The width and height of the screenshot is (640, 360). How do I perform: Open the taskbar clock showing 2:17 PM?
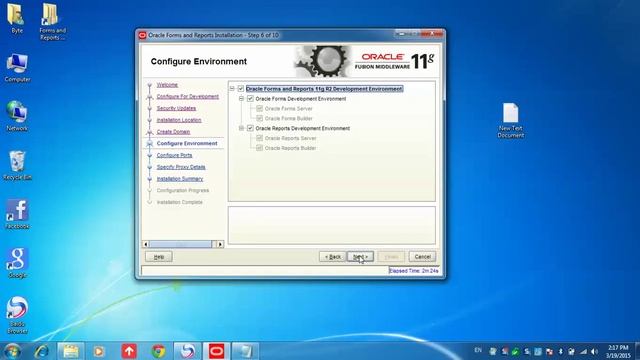tap(618, 351)
